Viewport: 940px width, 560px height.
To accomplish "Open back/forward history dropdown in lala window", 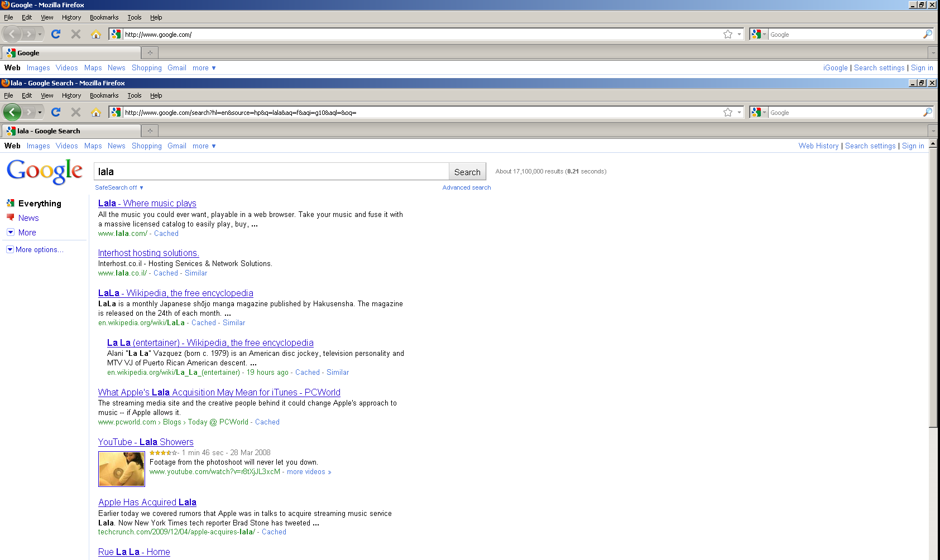I will pos(40,112).
